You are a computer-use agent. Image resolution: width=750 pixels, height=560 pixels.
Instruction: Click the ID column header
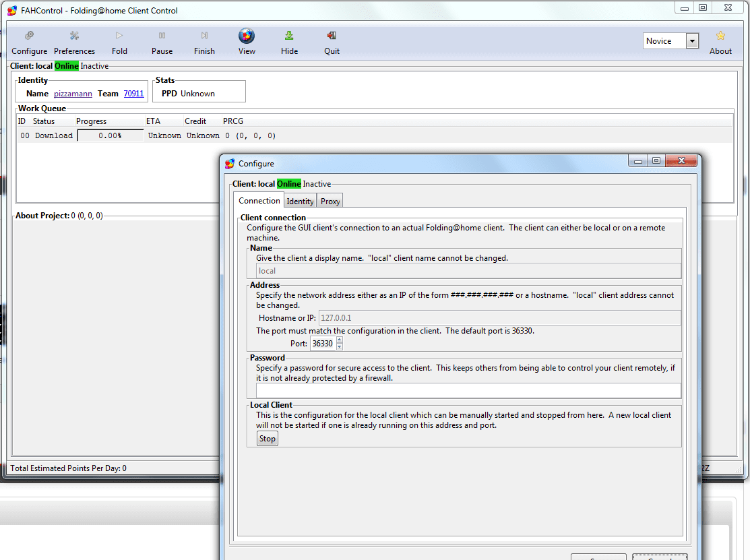(22, 121)
